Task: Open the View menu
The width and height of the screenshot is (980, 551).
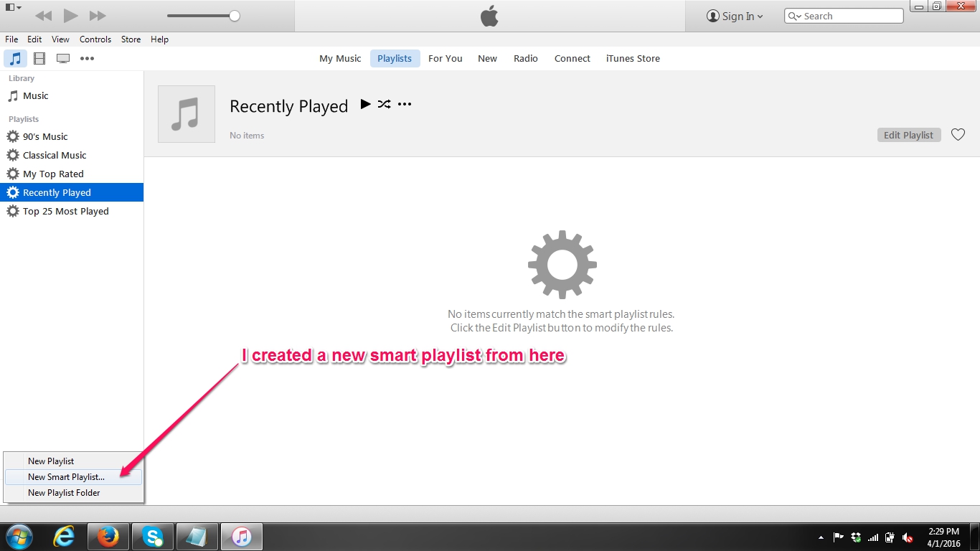Action: (60, 39)
